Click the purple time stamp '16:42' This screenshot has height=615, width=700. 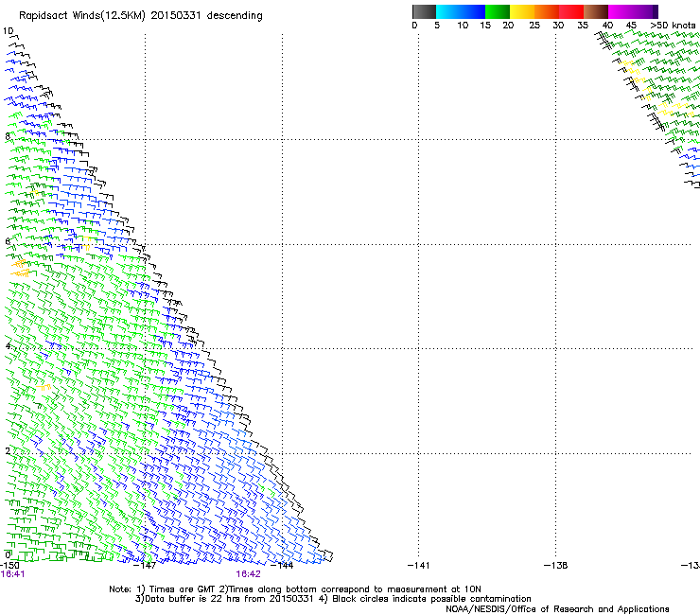(x=248, y=574)
